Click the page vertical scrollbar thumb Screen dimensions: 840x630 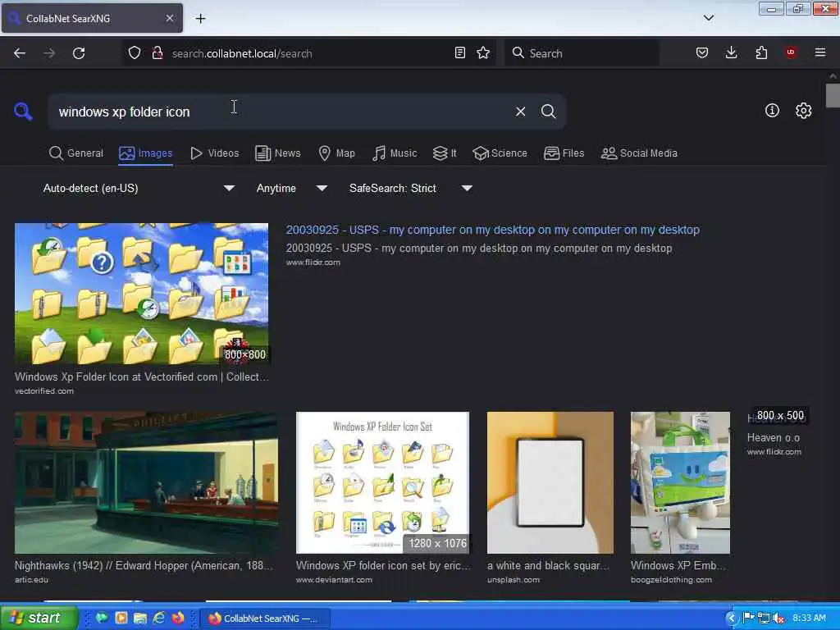click(833, 95)
